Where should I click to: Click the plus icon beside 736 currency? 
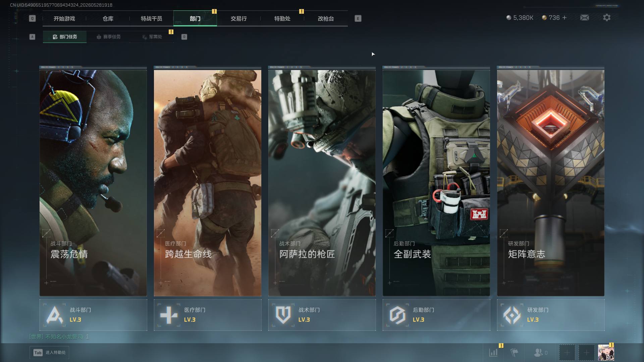(565, 17)
